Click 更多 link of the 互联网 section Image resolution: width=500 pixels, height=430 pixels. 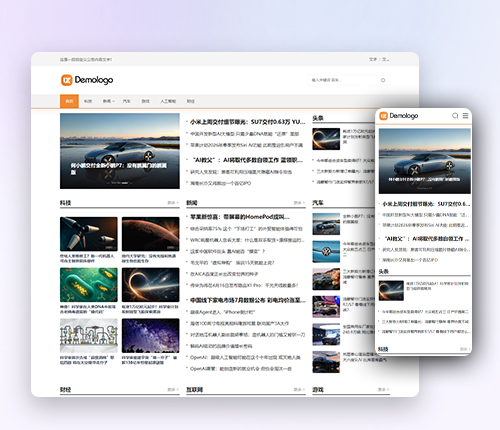pyautogui.click(x=299, y=389)
